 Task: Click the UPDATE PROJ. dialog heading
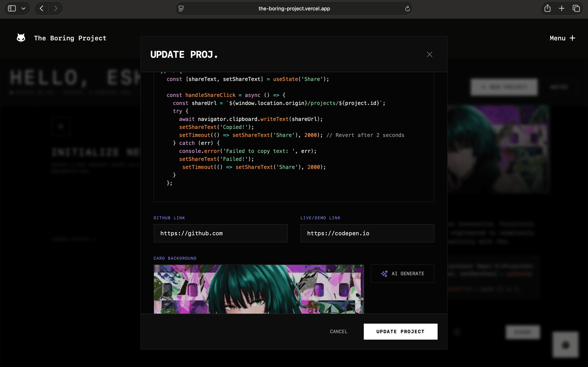point(184,54)
